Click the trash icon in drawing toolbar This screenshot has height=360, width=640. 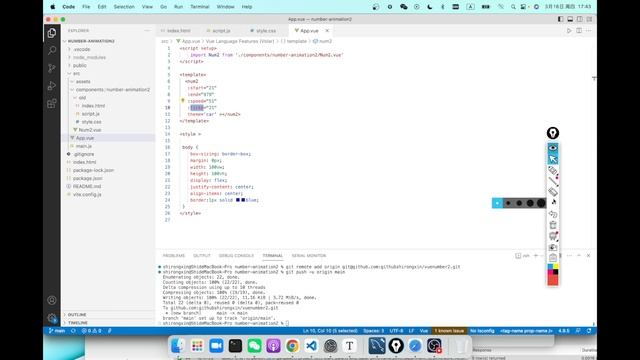[x=553, y=225]
